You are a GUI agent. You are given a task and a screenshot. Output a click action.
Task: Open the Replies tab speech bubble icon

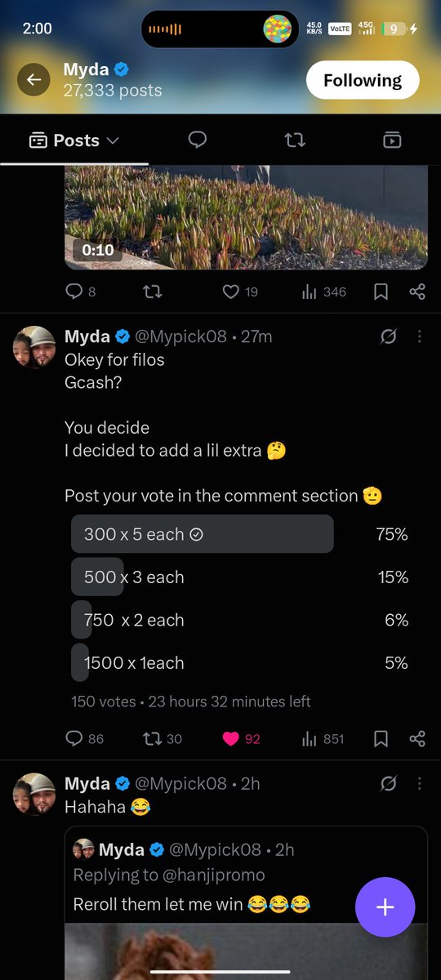pos(197,140)
